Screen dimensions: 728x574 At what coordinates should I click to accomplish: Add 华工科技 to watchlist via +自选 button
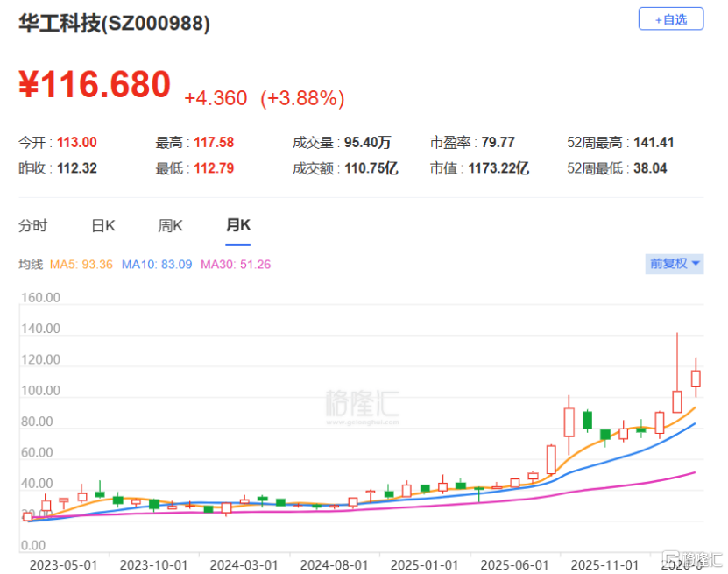click(x=670, y=19)
